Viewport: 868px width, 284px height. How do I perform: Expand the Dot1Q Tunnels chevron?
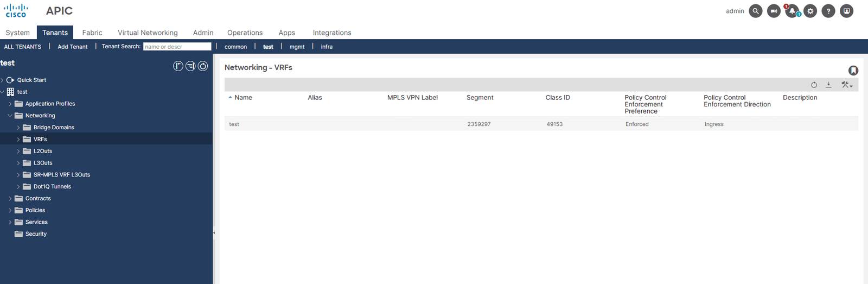pyautogui.click(x=18, y=187)
